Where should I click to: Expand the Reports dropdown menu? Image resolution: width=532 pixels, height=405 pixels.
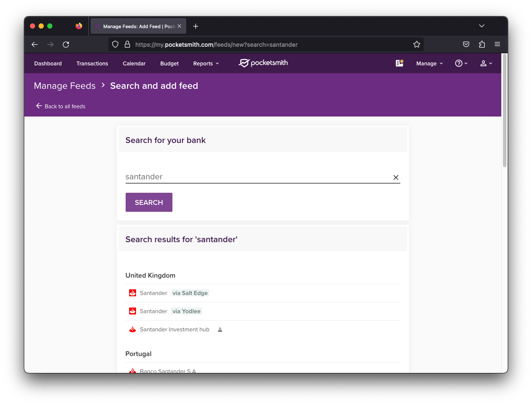206,64
